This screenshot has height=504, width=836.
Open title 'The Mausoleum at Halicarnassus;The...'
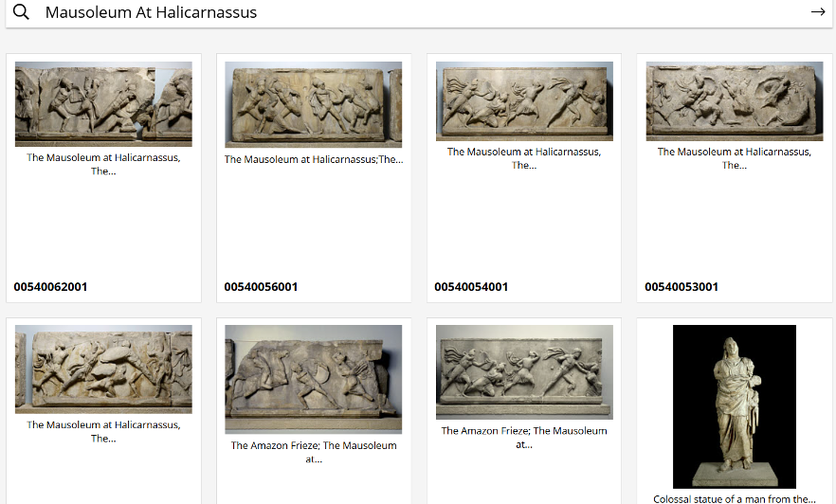point(314,159)
